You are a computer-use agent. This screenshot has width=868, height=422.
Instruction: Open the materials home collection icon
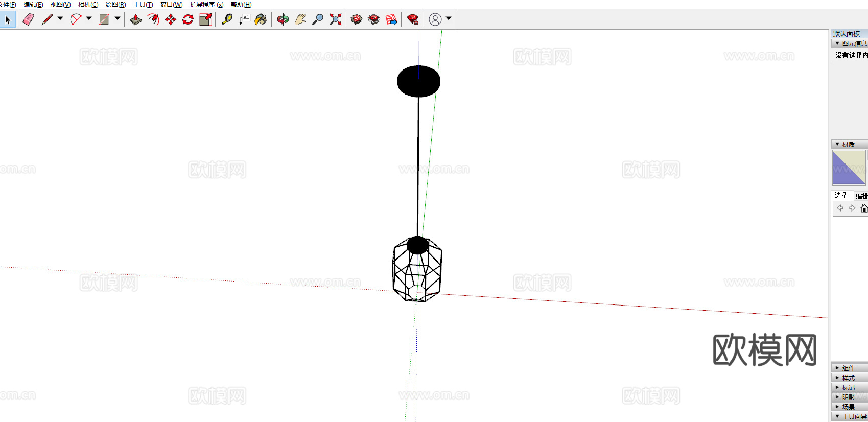click(864, 208)
